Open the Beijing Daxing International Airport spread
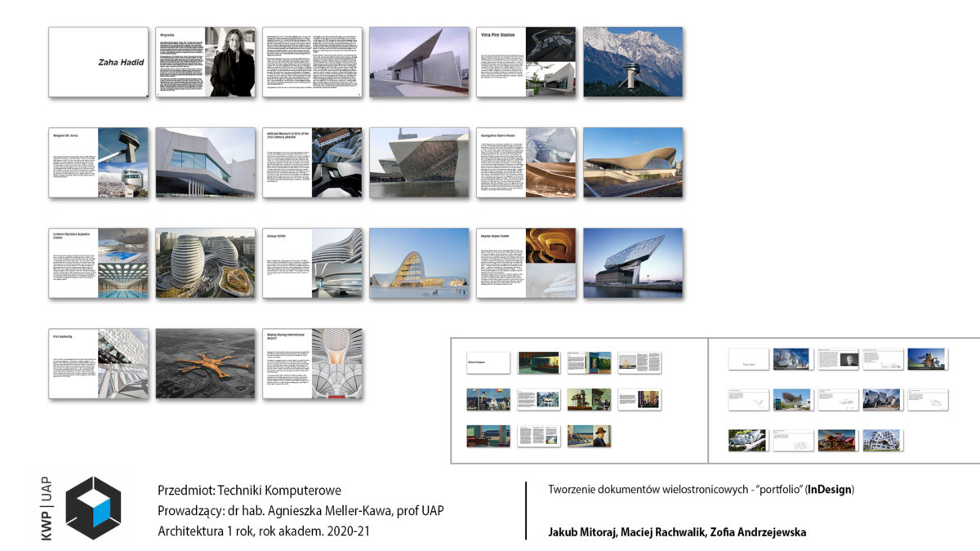 pos(312,363)
